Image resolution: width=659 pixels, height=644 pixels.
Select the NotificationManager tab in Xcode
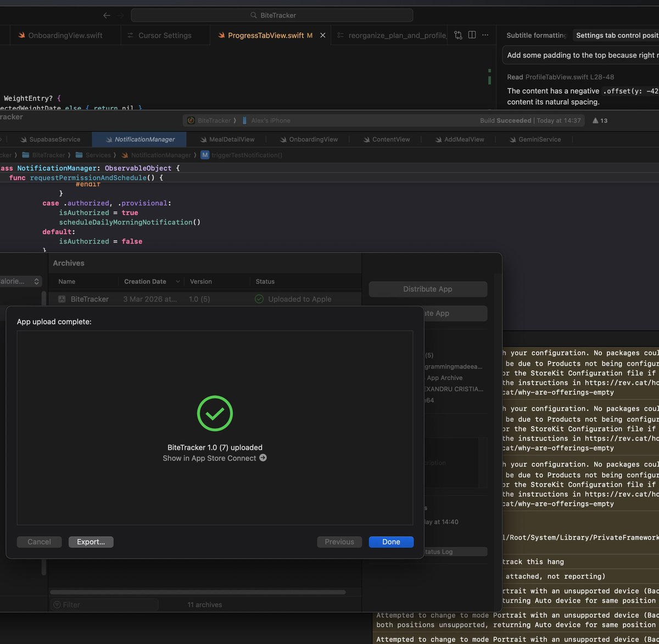point(139,140)
